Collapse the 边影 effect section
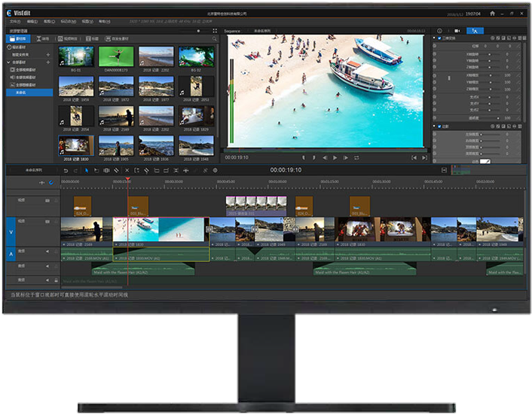 pyautogui.click(x=435, y=127)
